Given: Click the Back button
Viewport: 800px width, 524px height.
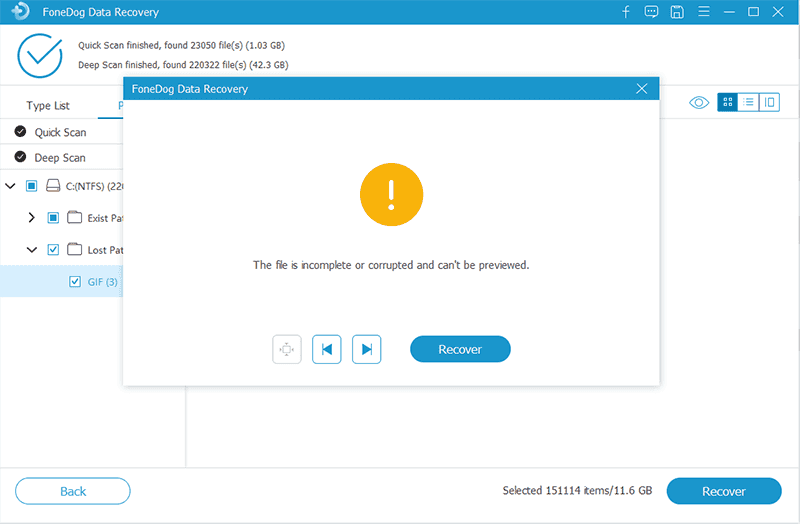Looking at the screenshot, I should (x=73, y=491).
